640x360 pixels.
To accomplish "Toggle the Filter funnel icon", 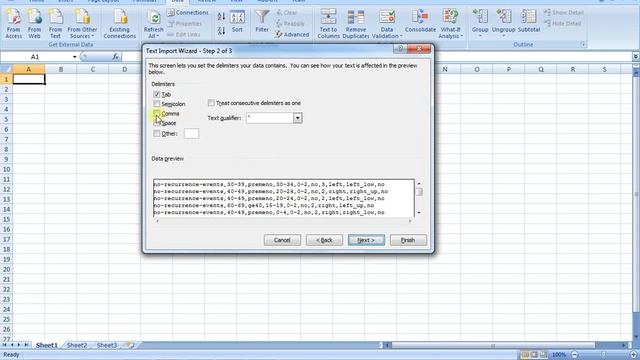I will (262, 21).
